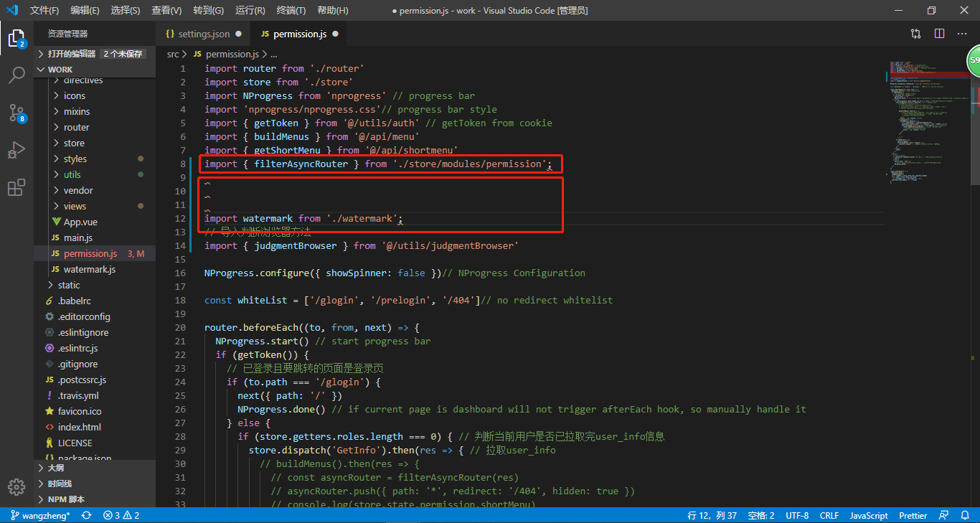
Task: Click the split editor icon
Action: pos(939,34)
